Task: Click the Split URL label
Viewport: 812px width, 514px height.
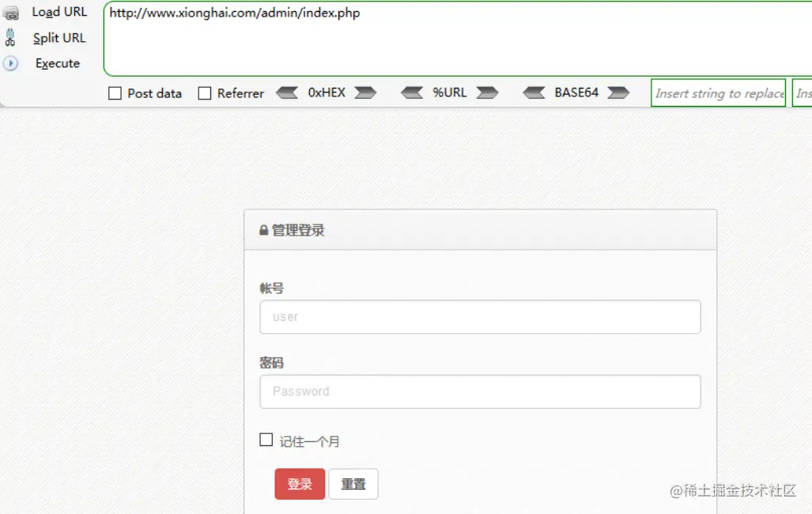Action: [59, 38]
